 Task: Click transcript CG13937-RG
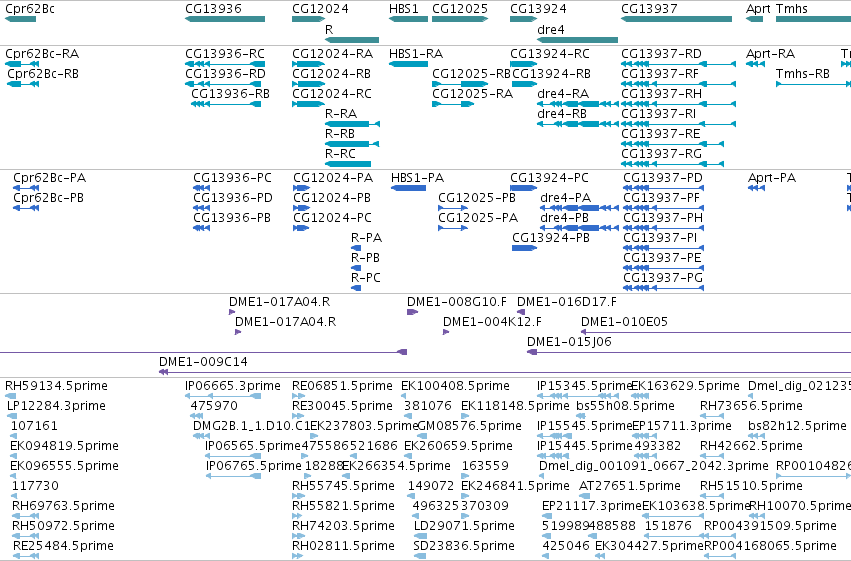coord(661,154)
